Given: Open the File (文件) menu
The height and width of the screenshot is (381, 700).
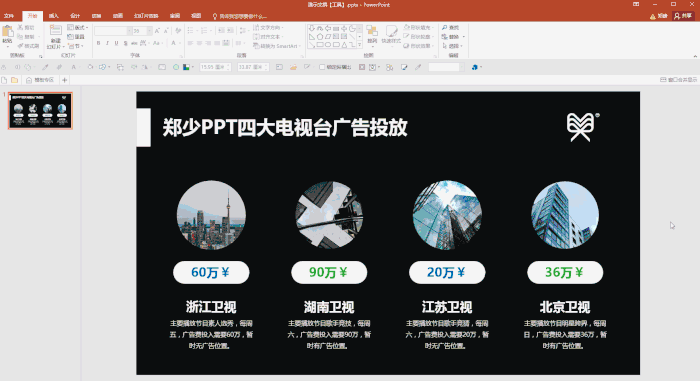Looking at the screenshot, I should 9,16.
